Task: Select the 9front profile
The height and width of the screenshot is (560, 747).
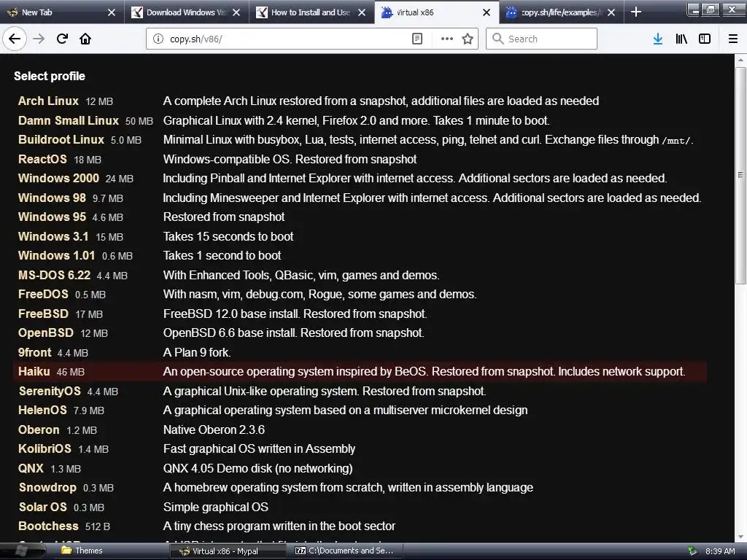Action: tap(35, 352)
